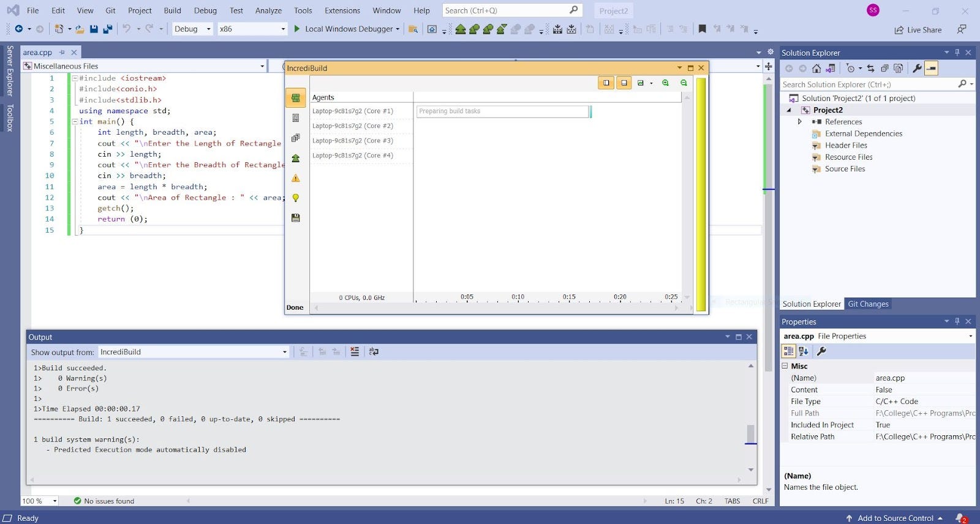980x524 pixels.
Task: Collapse the Project2 tree node
Action: coord(789,110)
